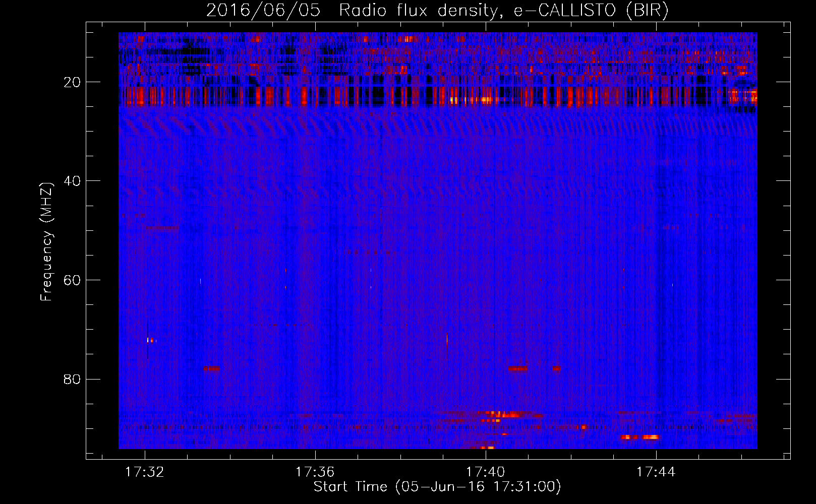Select the 17:36 time tick label
The width and height of the screenshot is (816, 504).
point(315,472)
